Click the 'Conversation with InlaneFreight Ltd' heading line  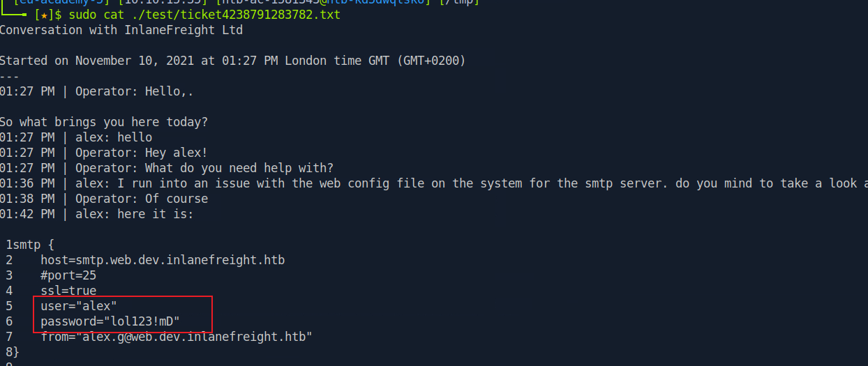tap(121, 30)
